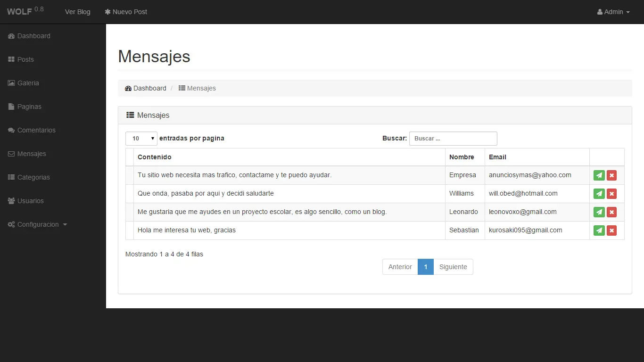Image resolution: width=644 pixels, height=362 pixels.
Task: Click the email leonovoxo@gmail.com
Action: pyautogui.click(x=523, y=212)
